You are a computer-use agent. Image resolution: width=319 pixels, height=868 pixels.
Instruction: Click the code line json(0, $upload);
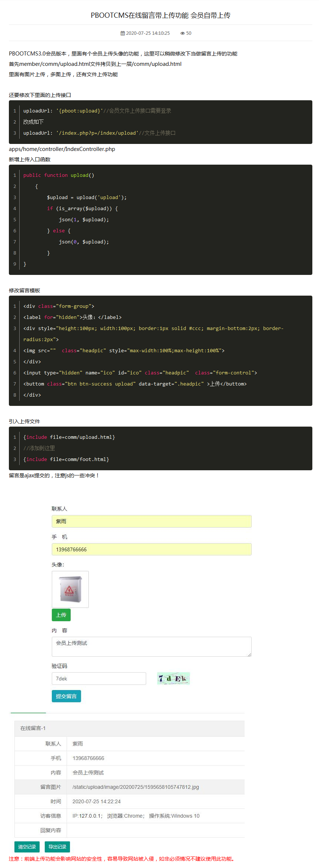coord(84,242)
